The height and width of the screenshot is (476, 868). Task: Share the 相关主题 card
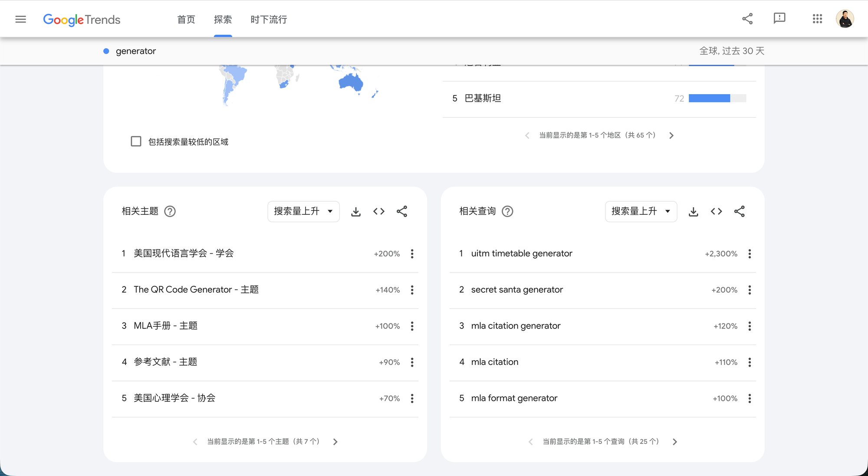(402, 211)
